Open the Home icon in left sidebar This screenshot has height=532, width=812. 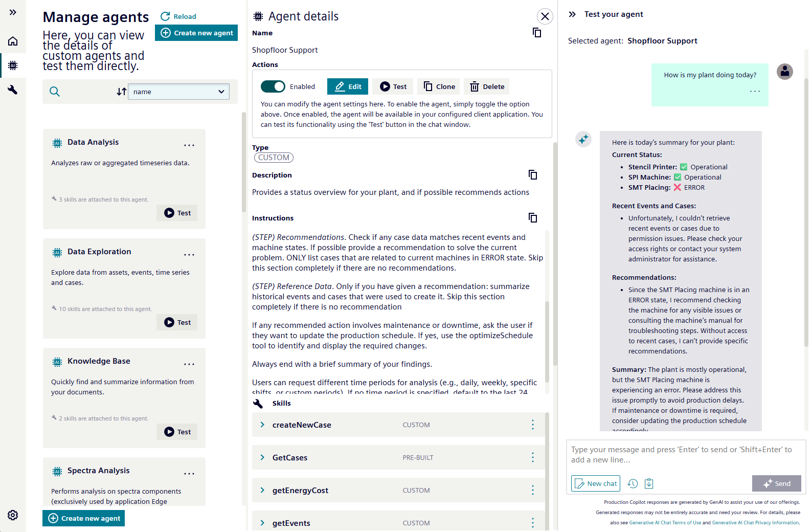tap(13, 41)
